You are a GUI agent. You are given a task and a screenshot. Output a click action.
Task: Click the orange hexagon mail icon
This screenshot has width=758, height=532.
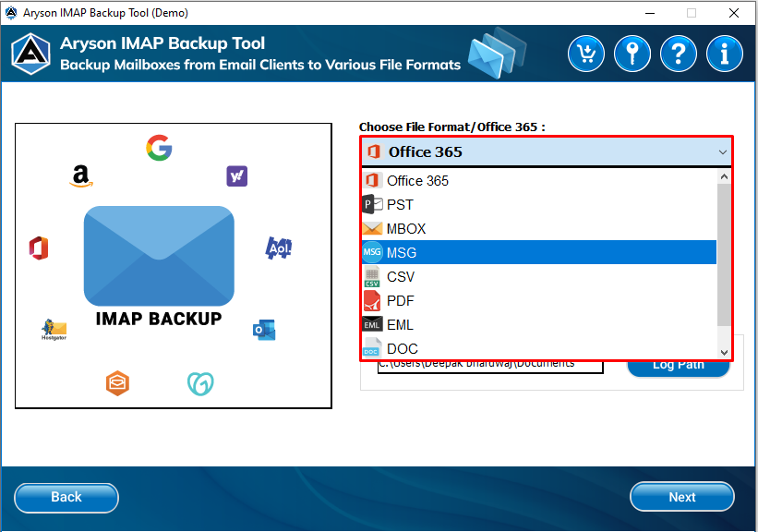click(117, 383)
